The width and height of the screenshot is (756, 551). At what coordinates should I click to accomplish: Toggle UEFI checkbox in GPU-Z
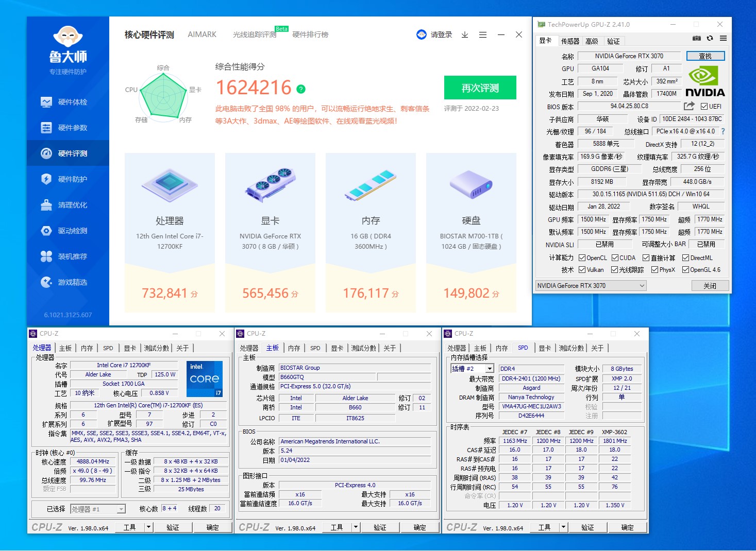pos(704,107)
